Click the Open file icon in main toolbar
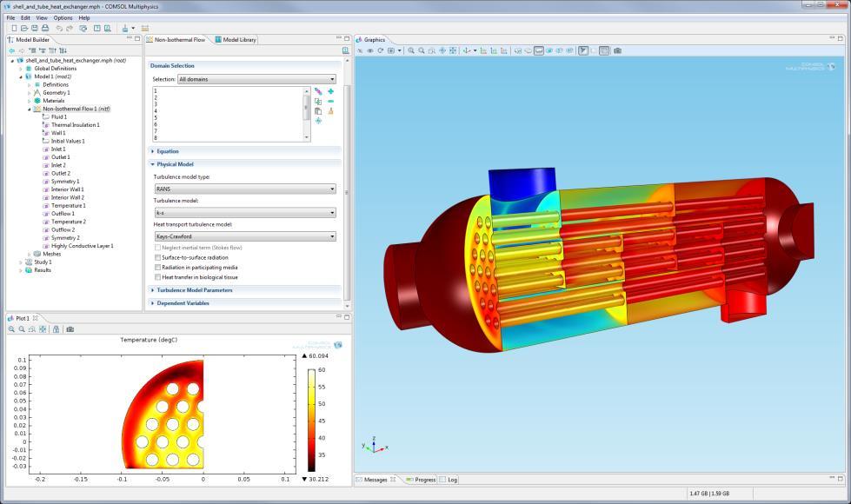The width and height of the screenshot is (851, 504). pyautogui.click(x=24, y=28)
